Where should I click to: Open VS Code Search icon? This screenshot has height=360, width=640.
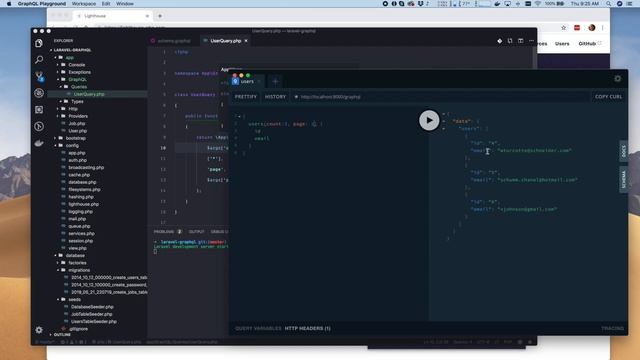(39, 60)
